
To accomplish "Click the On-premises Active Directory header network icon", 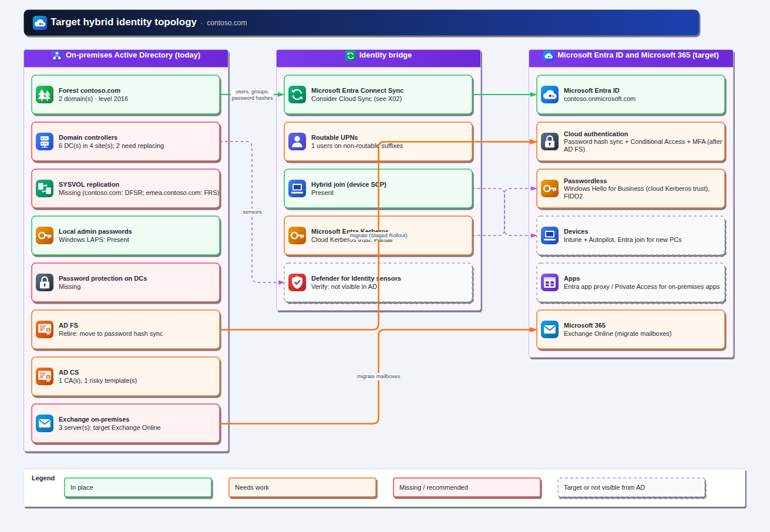I will click(x=57, y=56).
